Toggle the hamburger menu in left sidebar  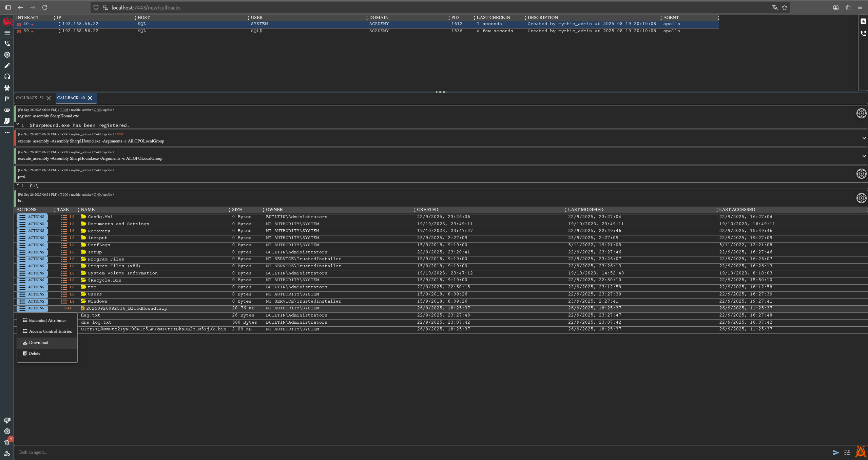tap(7, 33)
